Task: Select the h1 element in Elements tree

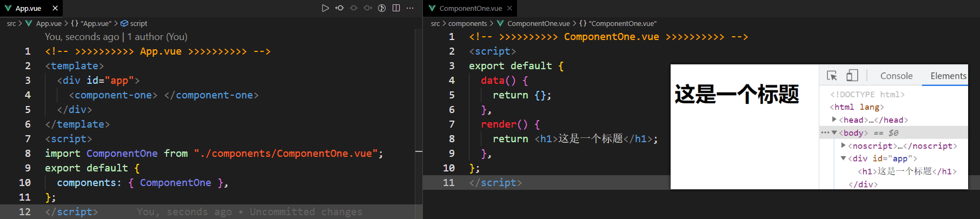Action: click(907, 171)
